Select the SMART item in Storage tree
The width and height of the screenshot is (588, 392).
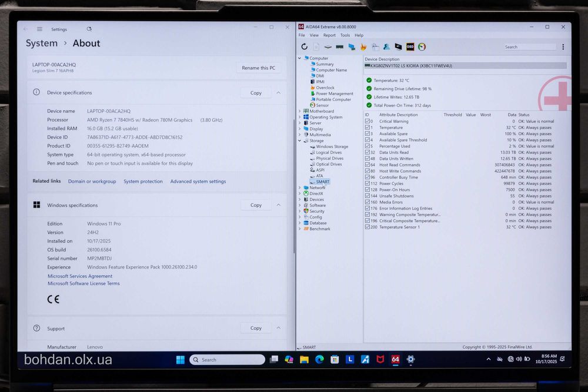point(322,182)
